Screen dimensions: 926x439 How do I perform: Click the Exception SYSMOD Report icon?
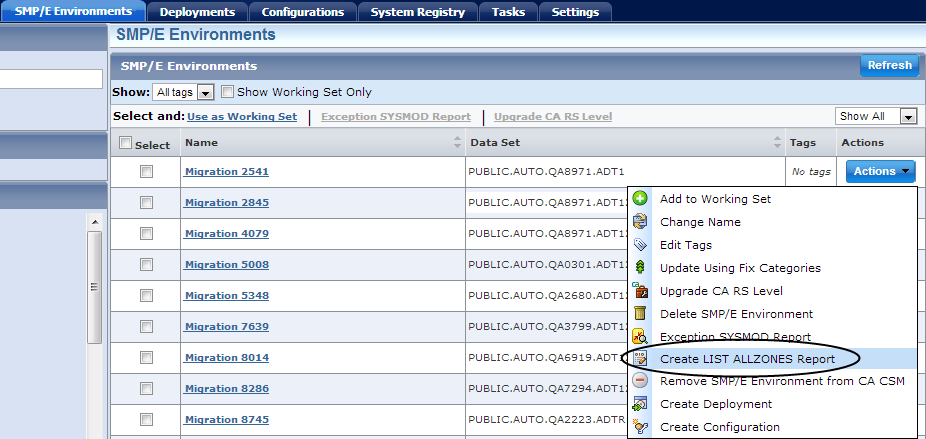click(640, 337)
